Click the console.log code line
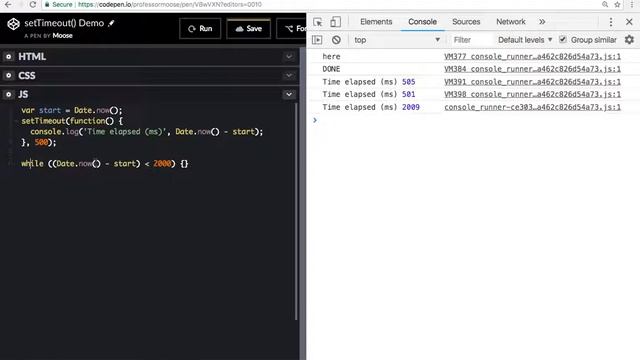Image resolution: width=640 pixels, height=360 pixels. point(147,131)
